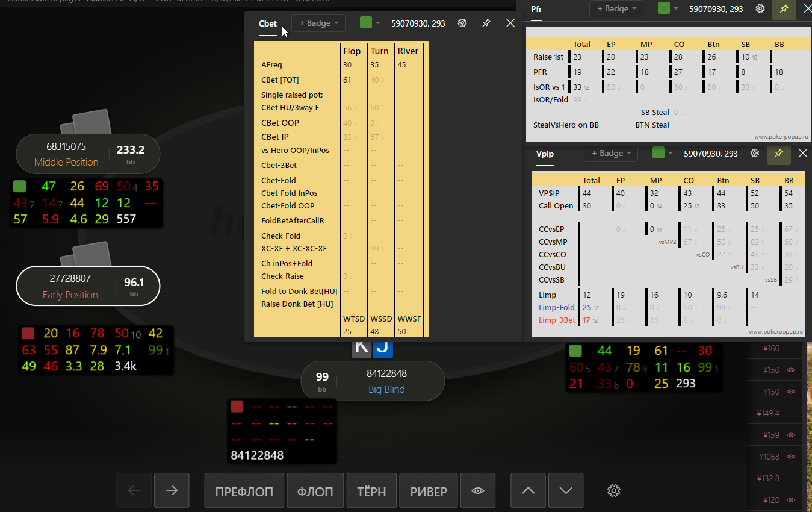Viewport: 812px width, 512px height.
Task: Click the Jack card of Big Blind
Action: click(x=383, y=348)
